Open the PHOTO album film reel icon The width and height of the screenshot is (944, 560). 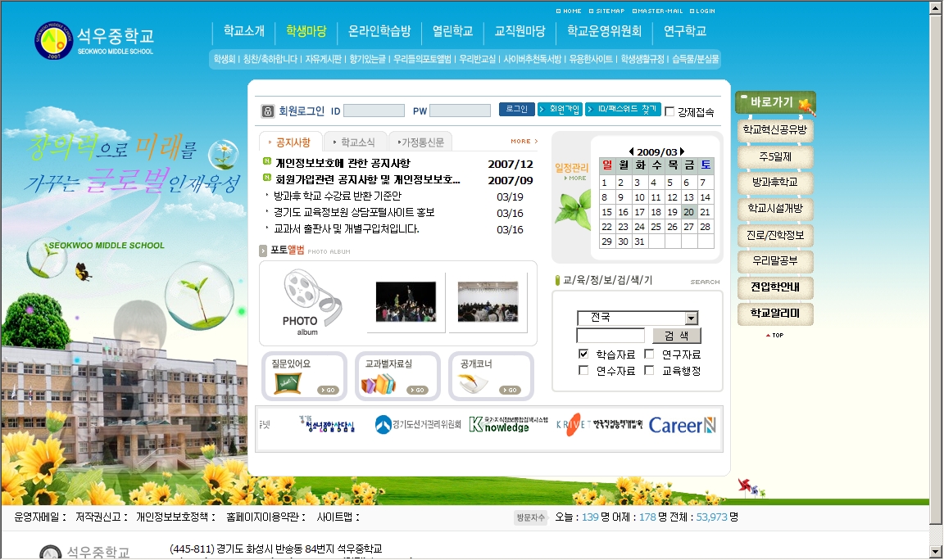(306, 303)
